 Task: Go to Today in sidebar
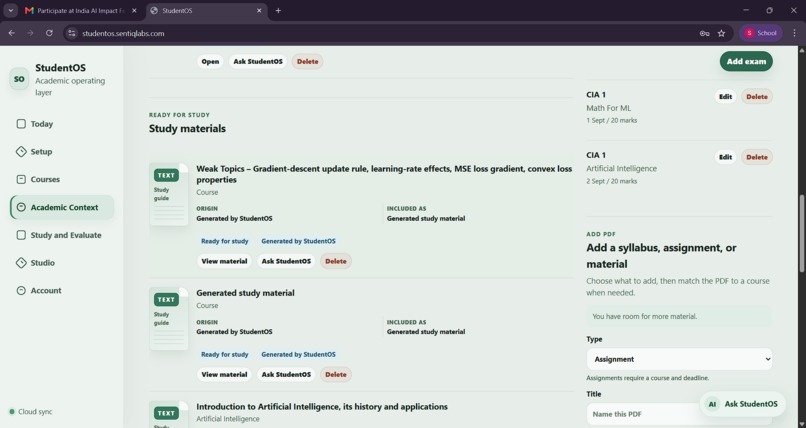click(62, 124)
